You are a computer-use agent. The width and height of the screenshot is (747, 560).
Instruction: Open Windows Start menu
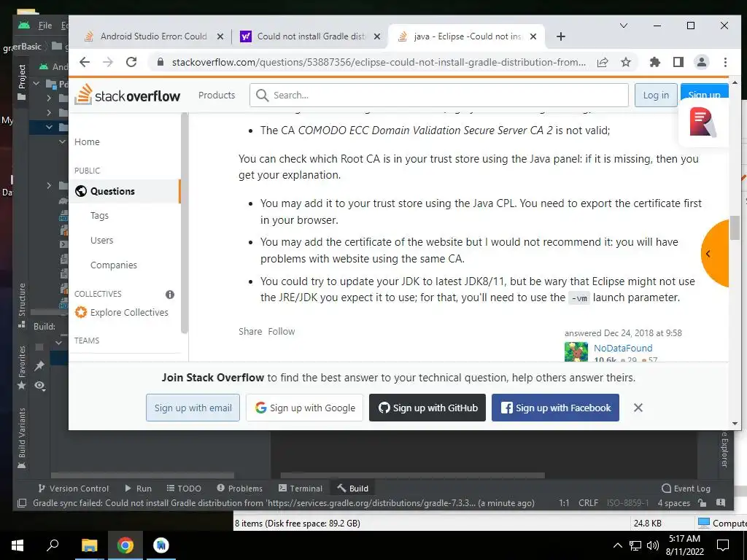[18, 545]
